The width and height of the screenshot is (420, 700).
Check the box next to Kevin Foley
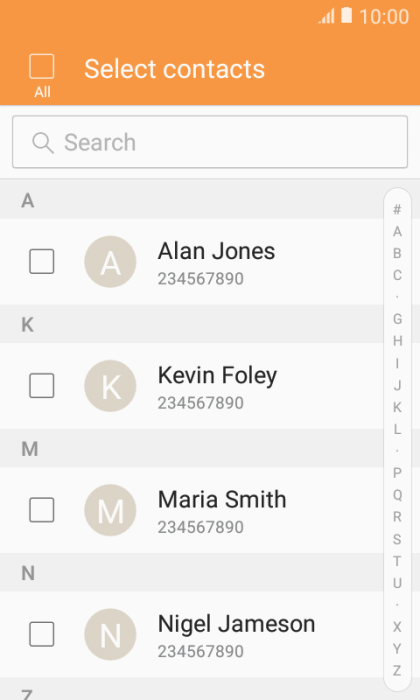[42, 385]
